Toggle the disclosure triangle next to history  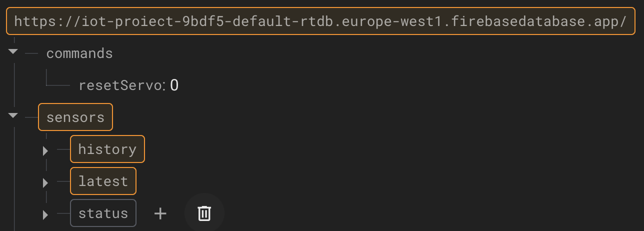(45, 150)
